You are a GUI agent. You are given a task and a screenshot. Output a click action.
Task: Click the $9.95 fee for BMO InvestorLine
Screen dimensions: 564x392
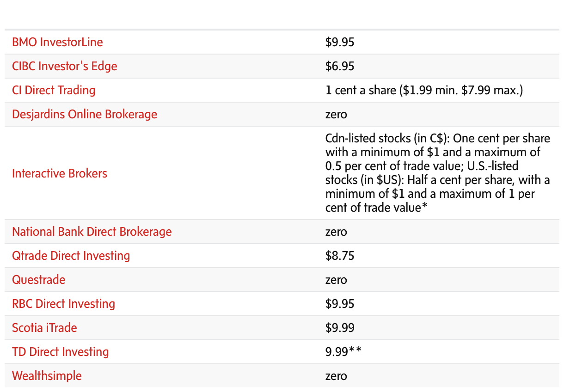(340, 42)
